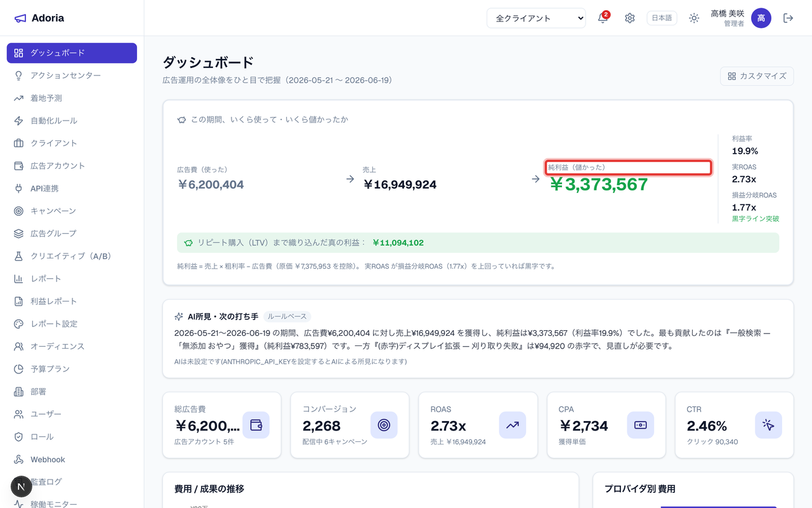Click the target icon on コンバージョン card
This screenshot has height=508, width=812.
(384, 425)
